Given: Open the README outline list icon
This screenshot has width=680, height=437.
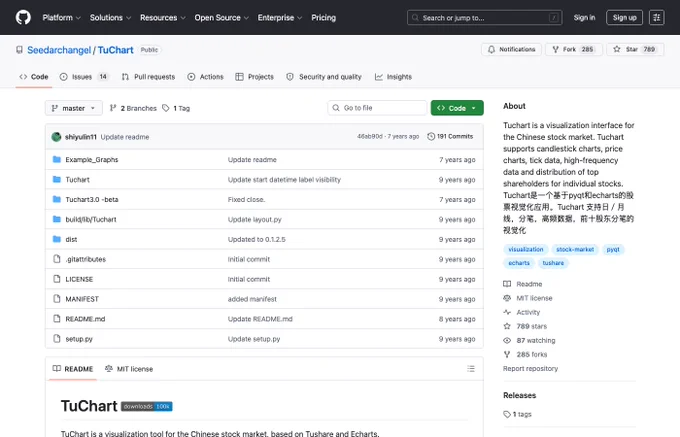Looking at the screenshot, I should 471,369.
